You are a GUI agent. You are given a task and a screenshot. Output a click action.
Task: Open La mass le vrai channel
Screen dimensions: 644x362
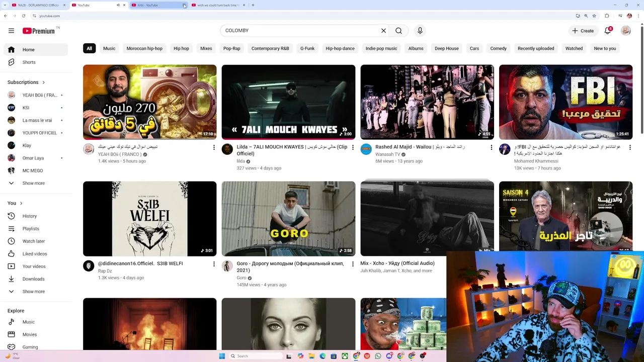pyautogui.click(x=36, y=120)
